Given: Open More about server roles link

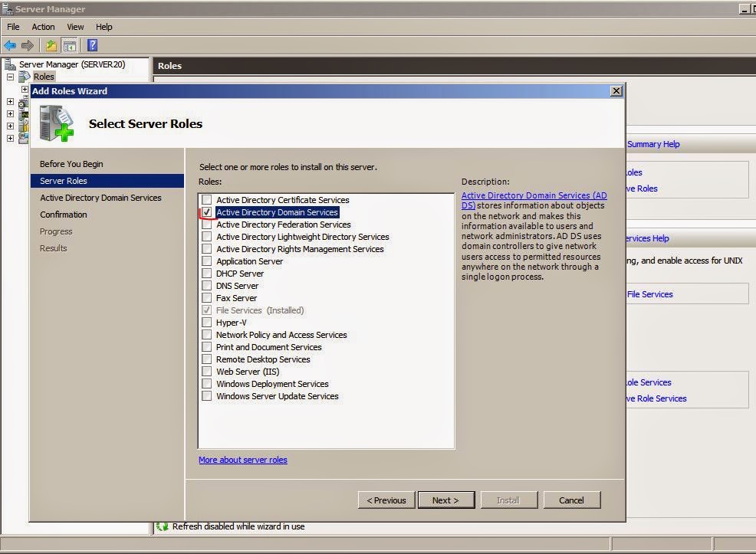Looking at the screenshot, I should point(243,460).
